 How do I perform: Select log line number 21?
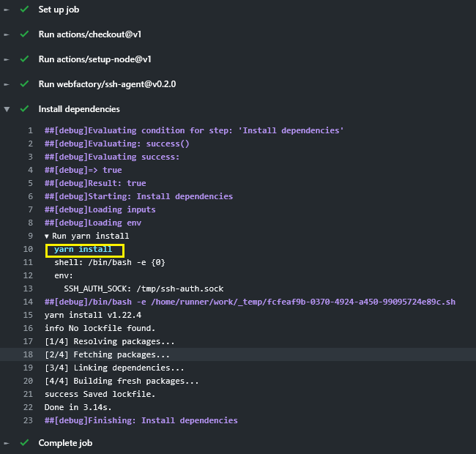point(28,394)
